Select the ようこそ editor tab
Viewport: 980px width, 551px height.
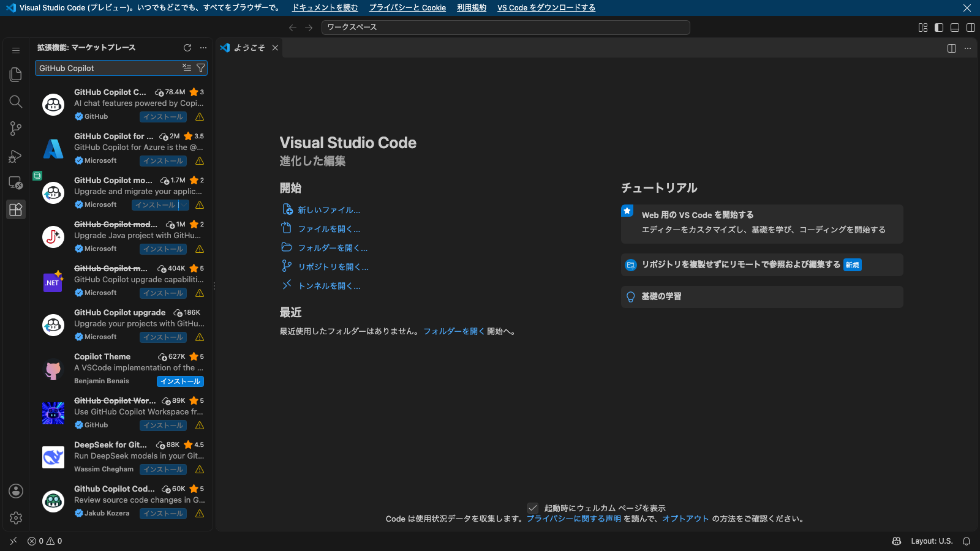(250, 48)
